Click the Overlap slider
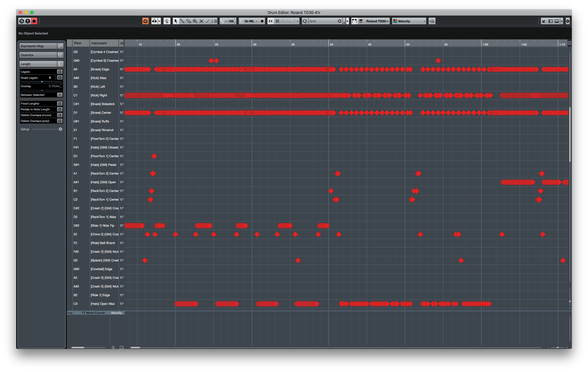This screenshot has width=588, height=372. pos(41,90)
